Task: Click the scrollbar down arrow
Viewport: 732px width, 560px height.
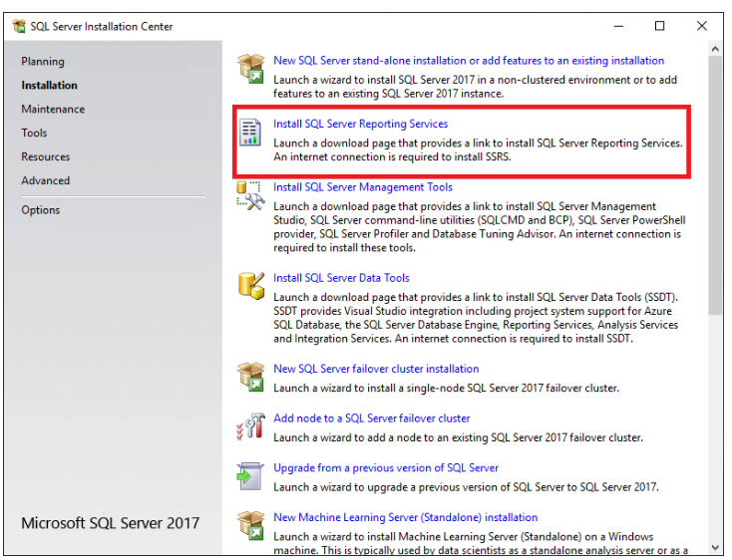Action: tap(715, 547)
